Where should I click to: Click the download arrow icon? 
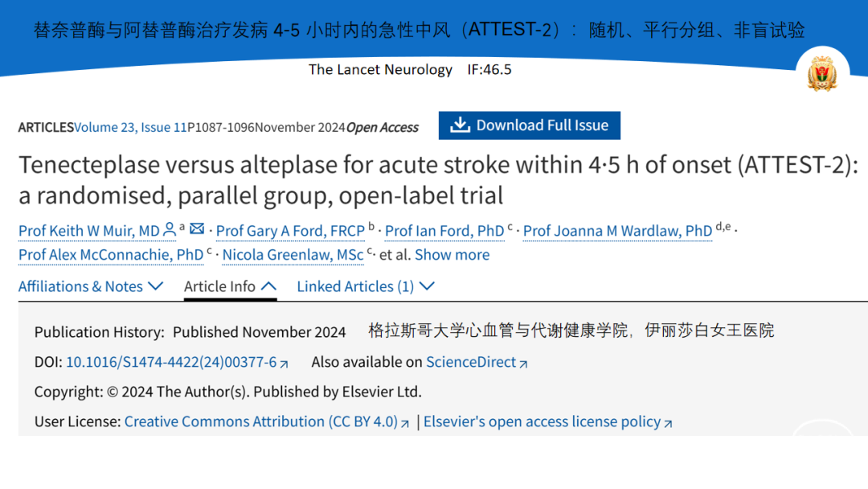[460, 125]
